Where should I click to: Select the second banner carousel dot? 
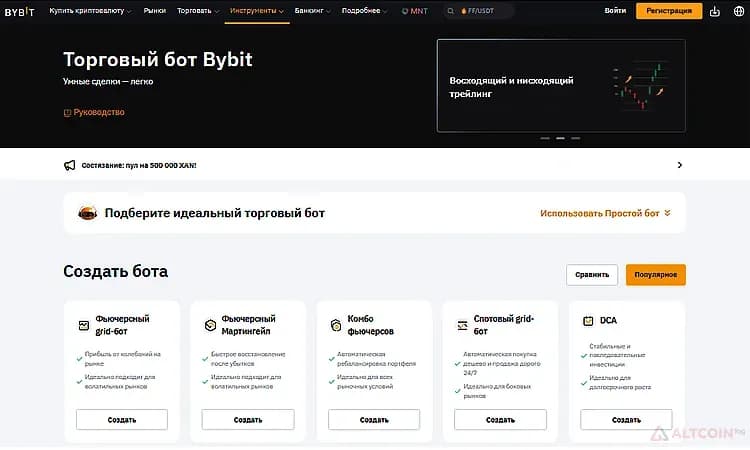(x=560, y=138)
